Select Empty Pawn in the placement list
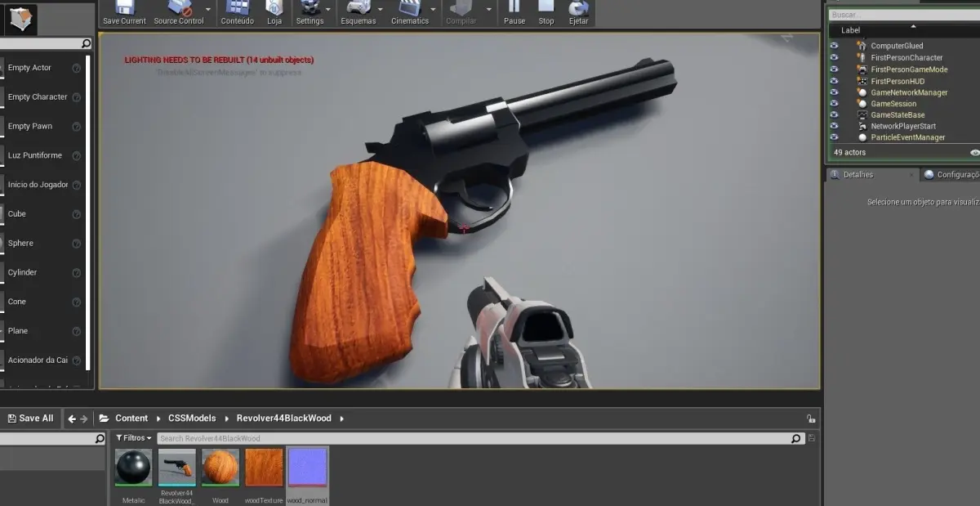 [x=30, y=127]
